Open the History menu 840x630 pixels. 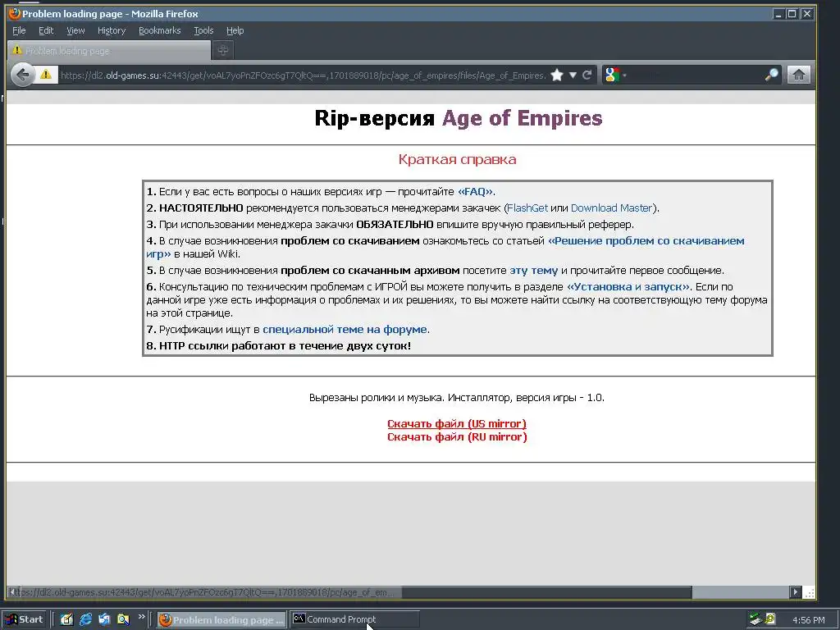click(112, 30)
